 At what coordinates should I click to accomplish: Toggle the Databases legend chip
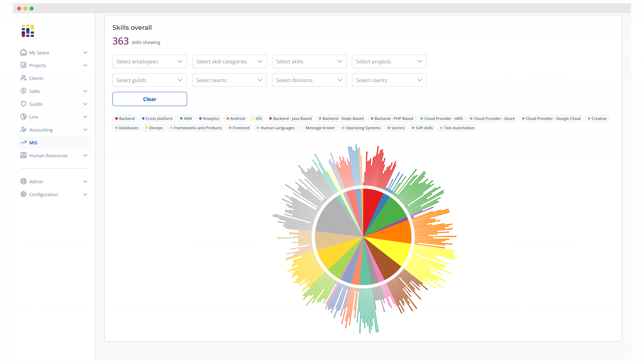coord(127,128)
